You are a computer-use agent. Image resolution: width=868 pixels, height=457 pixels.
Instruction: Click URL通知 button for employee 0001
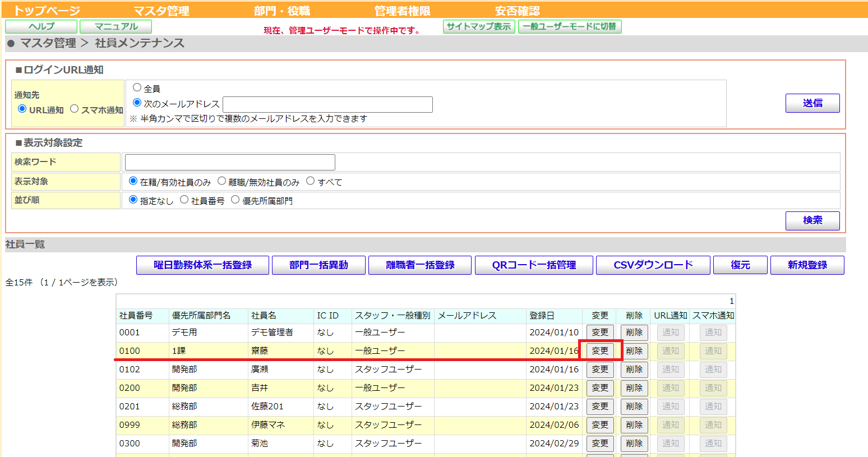[x=671, y=333]
